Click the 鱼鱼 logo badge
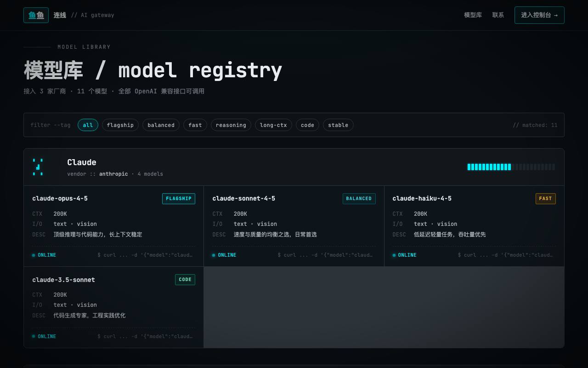Image resolution: width=588 pixels, height=368 pixels. coord(36,15)
